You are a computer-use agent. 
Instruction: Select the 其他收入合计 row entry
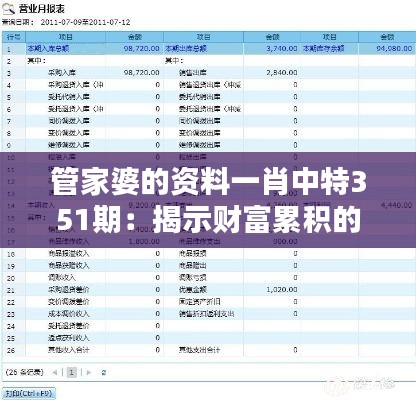pyautogui.click(x=69, y=350)
